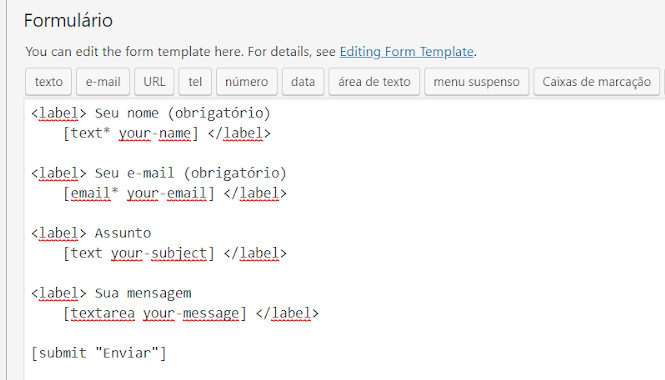Click the Assunto label text

(123, 233)
